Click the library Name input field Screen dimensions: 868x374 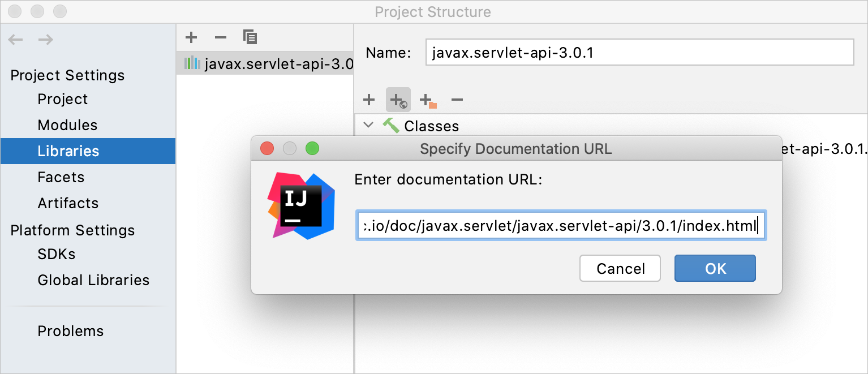click(x=639, y=53)
